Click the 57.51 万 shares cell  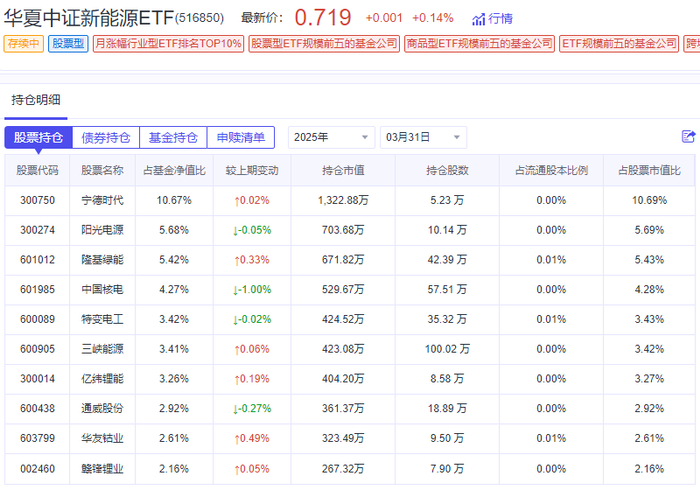pyautogui.click(x=447, y=290)
